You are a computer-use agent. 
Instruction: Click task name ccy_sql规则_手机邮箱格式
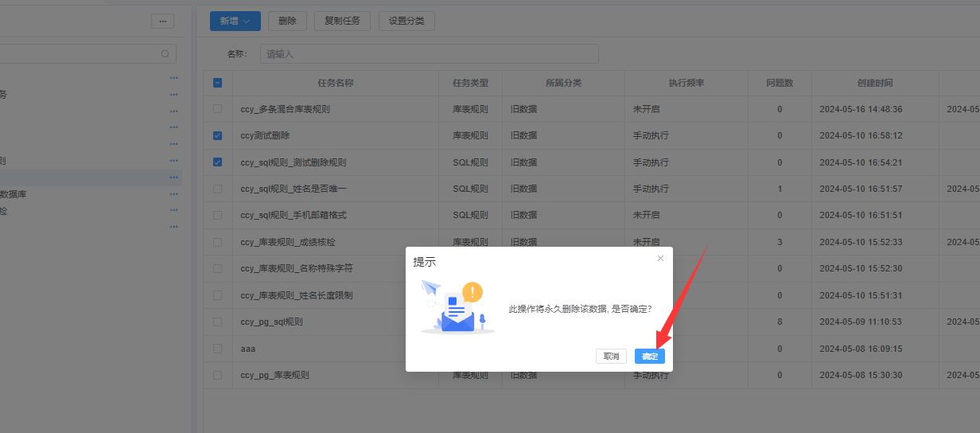click(x=294, y=215)
